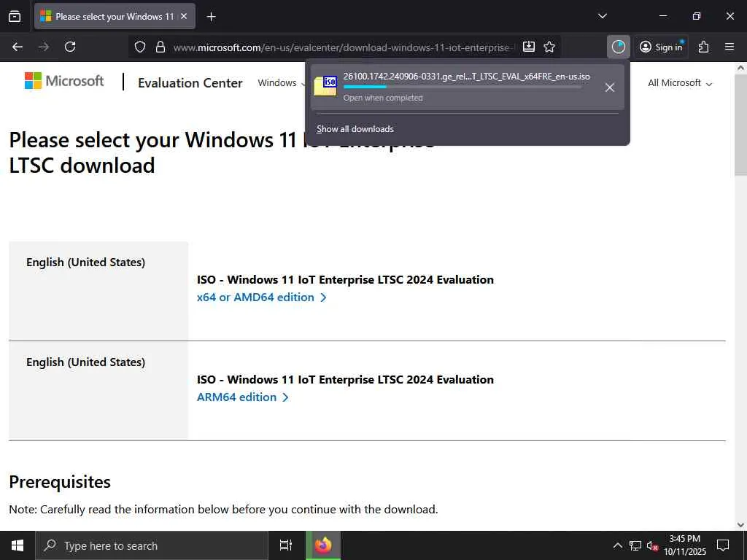Click the page vertical scrollbar thumb
Screen dimensions: 747x560
741,124
